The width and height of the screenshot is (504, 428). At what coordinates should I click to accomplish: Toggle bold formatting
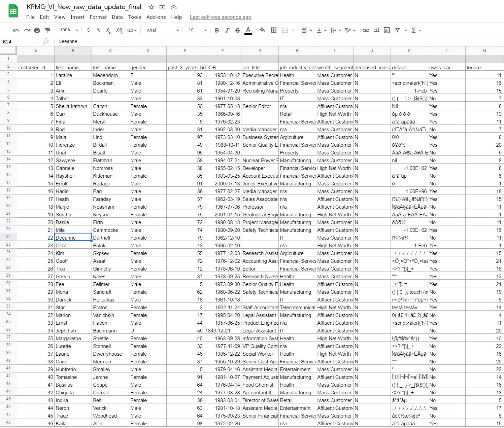click(x=217, y=30)
